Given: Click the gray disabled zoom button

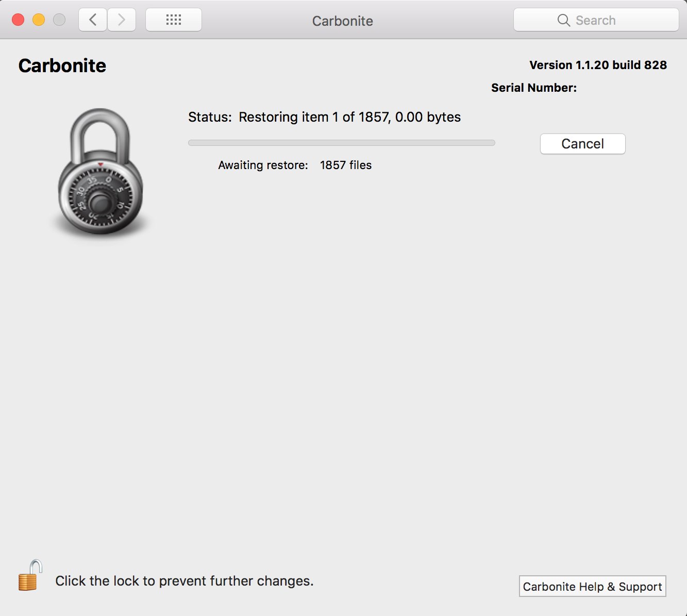Looking at the screenshot, I should pos(59,20).
